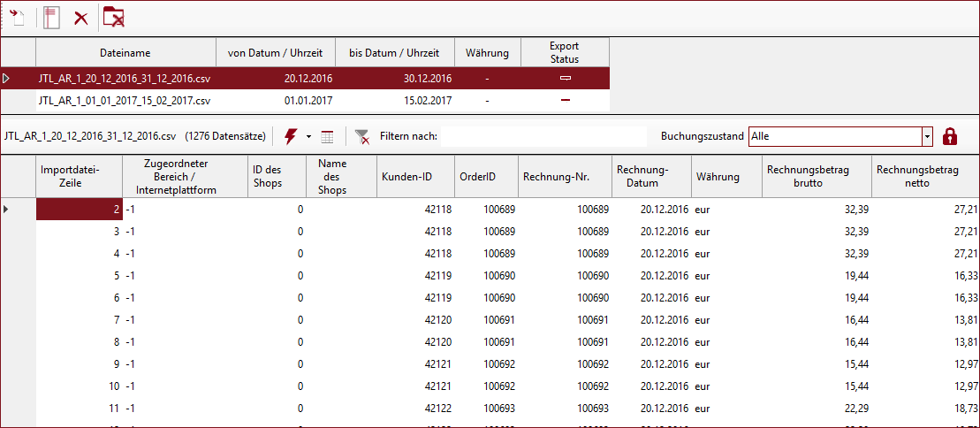Click the Buchungszustand combo box showing Alle
The width and height of the screenshot is (980, 428).
coord(834,136)
